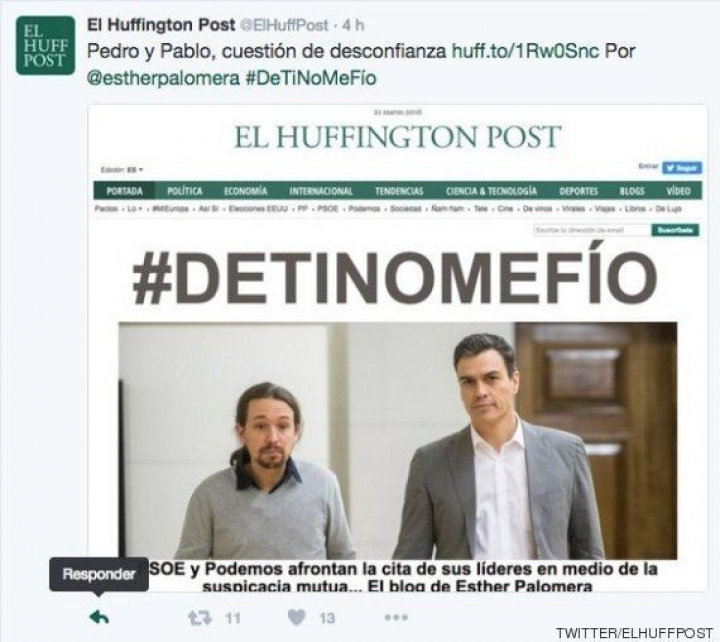Click the Twitter Seguir follow button
This screenshot has height=642, width=720.
[681, 168]
